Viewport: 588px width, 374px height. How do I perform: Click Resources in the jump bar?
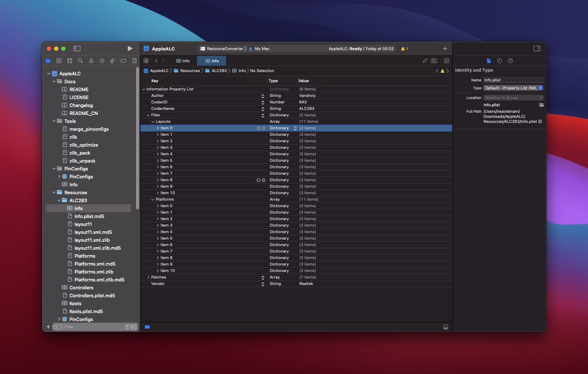point(187,71)
